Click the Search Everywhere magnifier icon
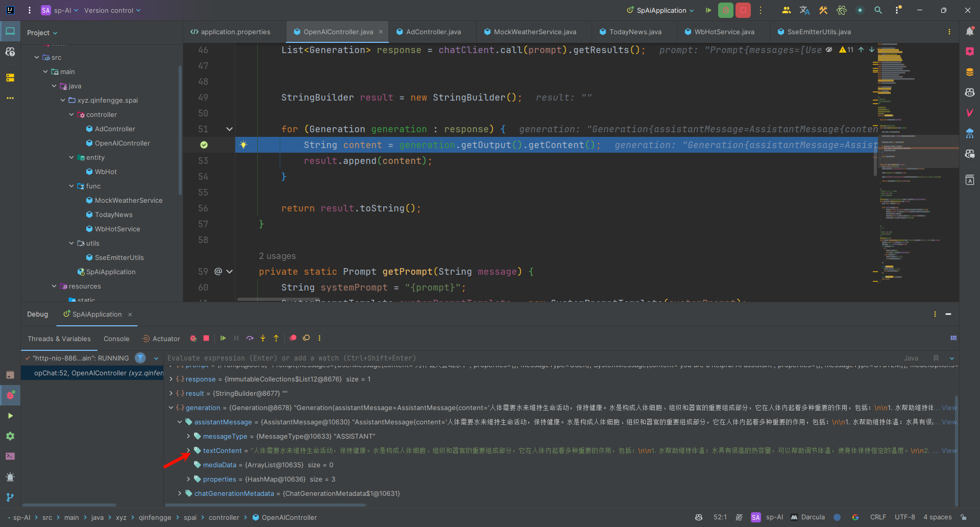 point(878,10)
